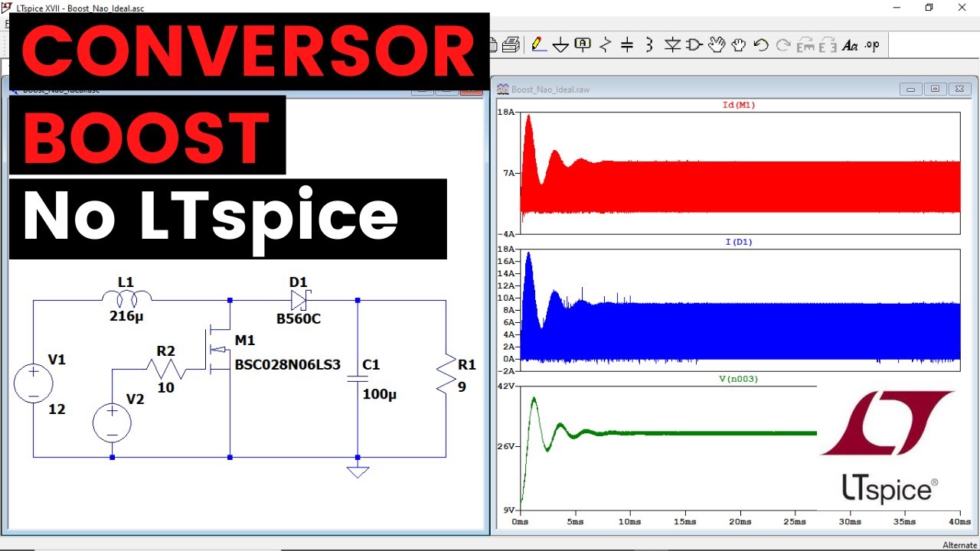Select the Mirror toolbar icon
Viewport: 980px width, 551px height.
click(x=828, y=45)
